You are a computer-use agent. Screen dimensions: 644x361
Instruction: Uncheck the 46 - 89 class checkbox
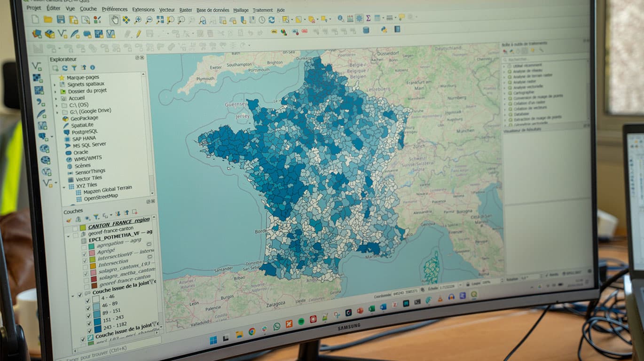click(88, 308)
